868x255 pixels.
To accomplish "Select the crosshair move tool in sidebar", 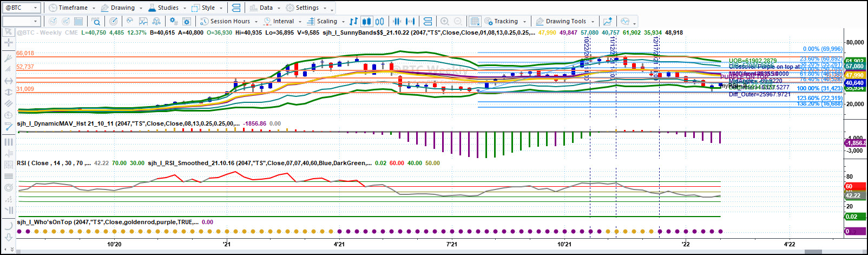I will coord(8,42).
